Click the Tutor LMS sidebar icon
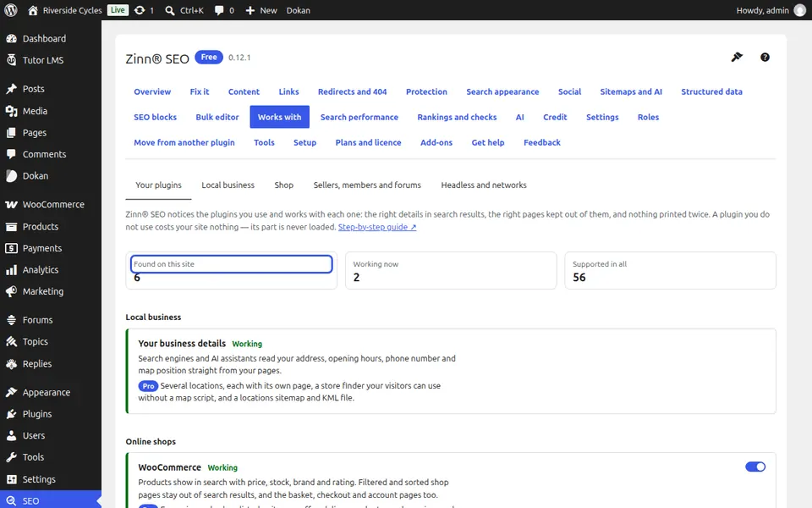 11,60
